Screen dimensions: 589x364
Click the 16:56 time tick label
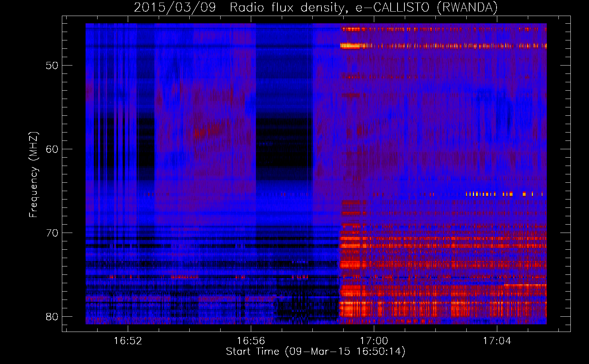(x=251, y=341)
